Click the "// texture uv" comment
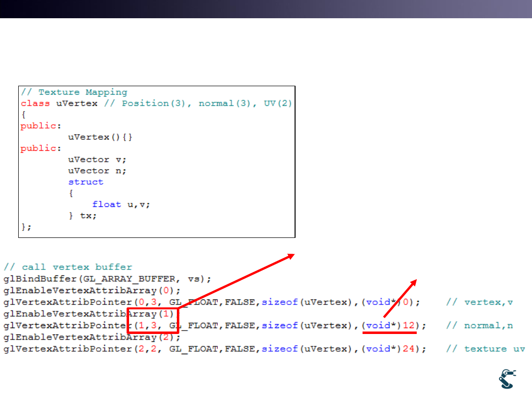The height and width of the screenshot is (399, 532). point(485,349)
